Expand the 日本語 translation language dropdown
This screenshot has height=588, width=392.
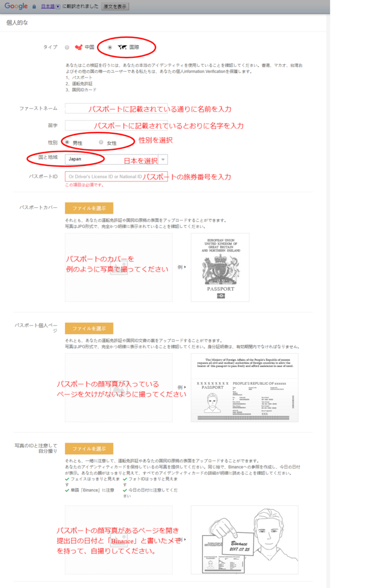57,6
